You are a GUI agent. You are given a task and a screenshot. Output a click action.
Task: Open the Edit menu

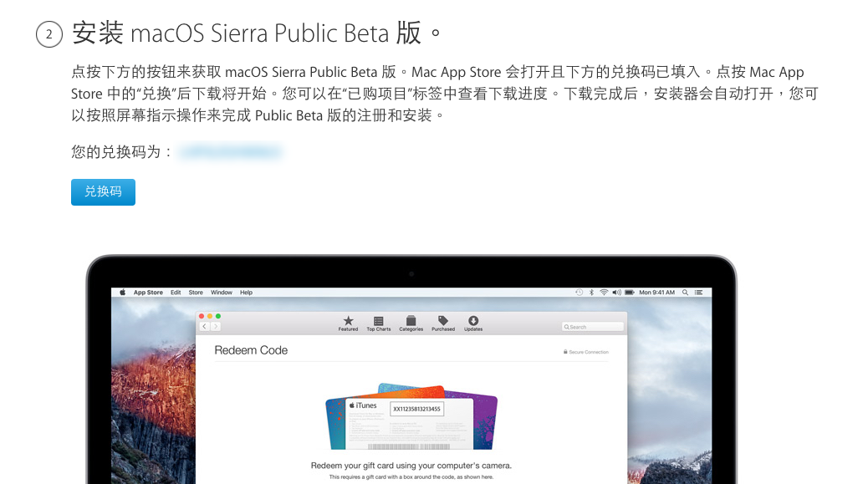(176, 292)
